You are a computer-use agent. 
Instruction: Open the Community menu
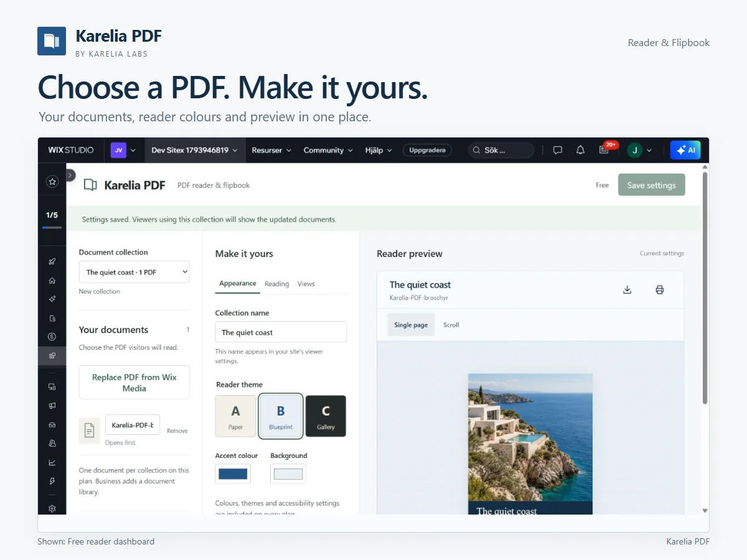click(x=328, y=150)
